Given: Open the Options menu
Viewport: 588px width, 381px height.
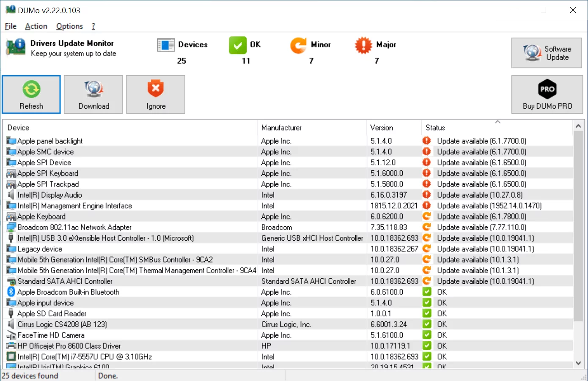Looking at the screenshot, I should [69, 26].
